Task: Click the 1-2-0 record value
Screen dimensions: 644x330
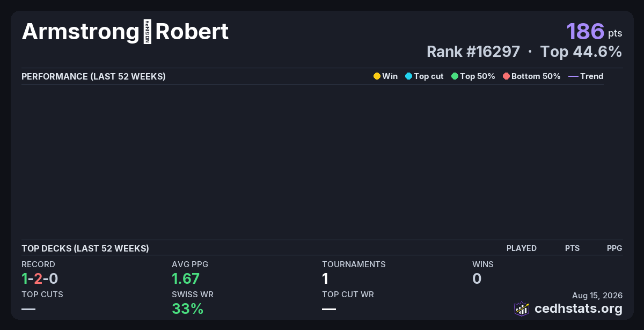Action: coord(40,278)
